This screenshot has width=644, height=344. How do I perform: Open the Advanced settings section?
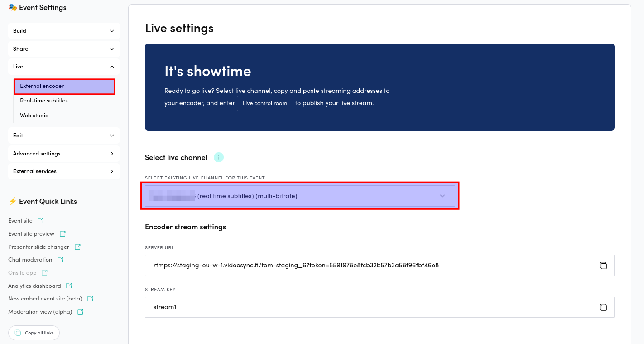tap(63, 153)
